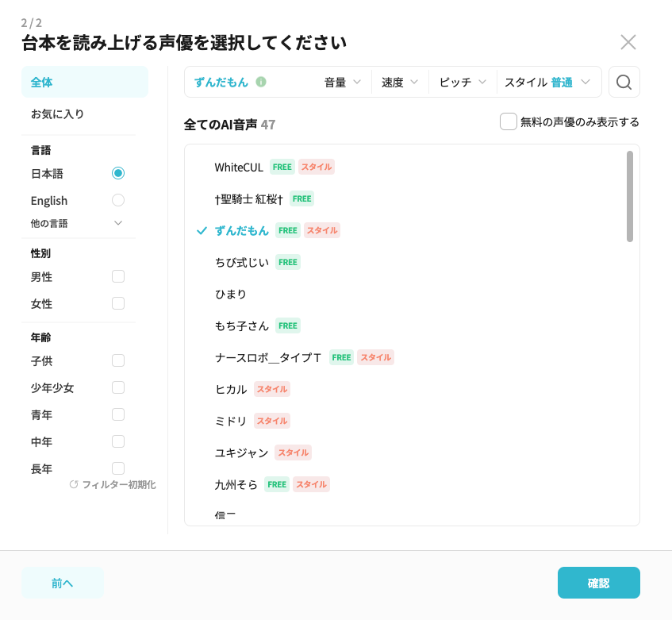Expand the 他の言語 language list
The width and height of the screenshot is (672, 620).
pyautogui.click(x=118, y=223)
